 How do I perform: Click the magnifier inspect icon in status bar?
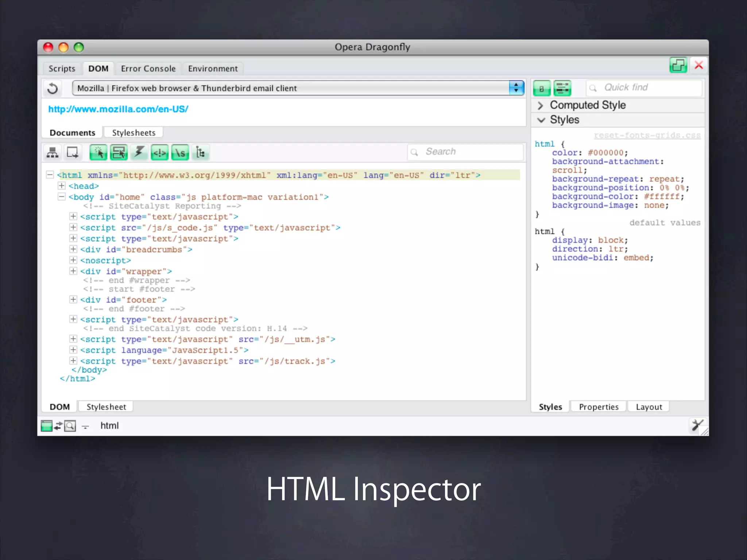point(70,425)
